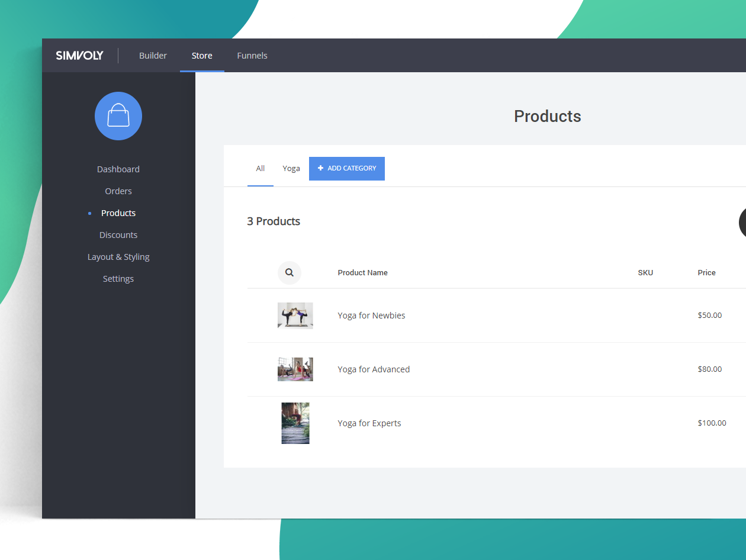Click the Price column header
The image size is (746, 560).
(706, 273)
